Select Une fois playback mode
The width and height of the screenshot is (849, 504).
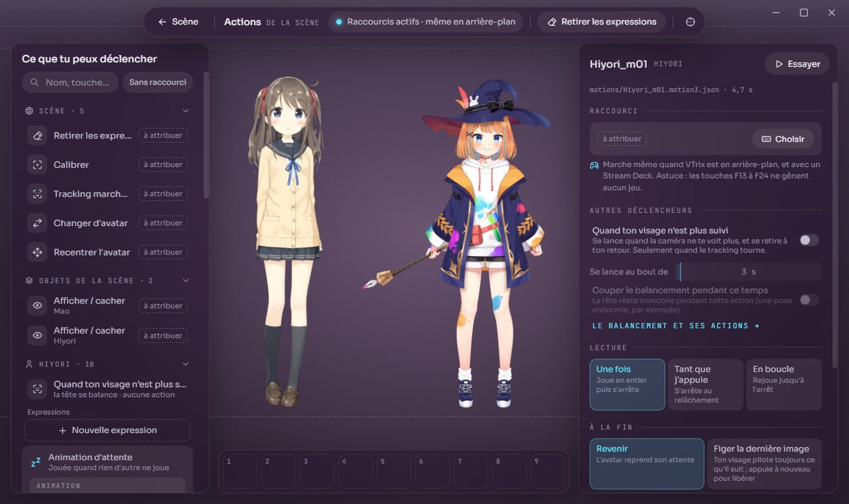pyautogui.click(x=627, y=385)
